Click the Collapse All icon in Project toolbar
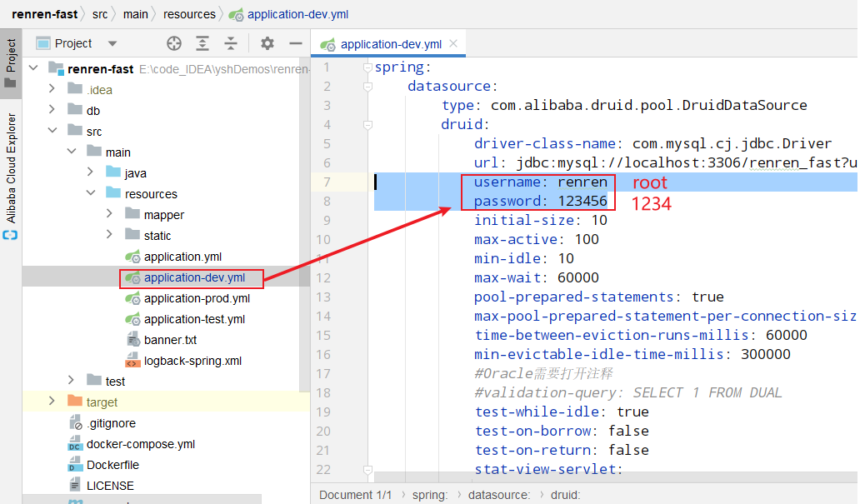Image resolution: width=865 pixels, height=504 pixels. tap(231, 43)
